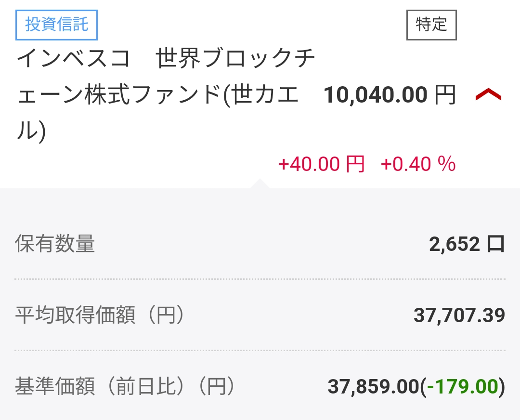Screen dimensions: 520x420
Task: Click the 投資信託 category tag
Action: click(x=56, y=25)
